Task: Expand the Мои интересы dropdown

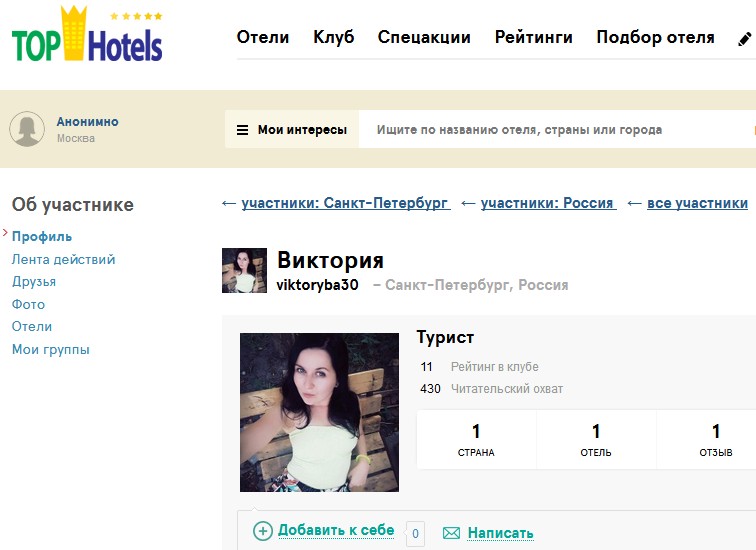Action: click(292, 129)
